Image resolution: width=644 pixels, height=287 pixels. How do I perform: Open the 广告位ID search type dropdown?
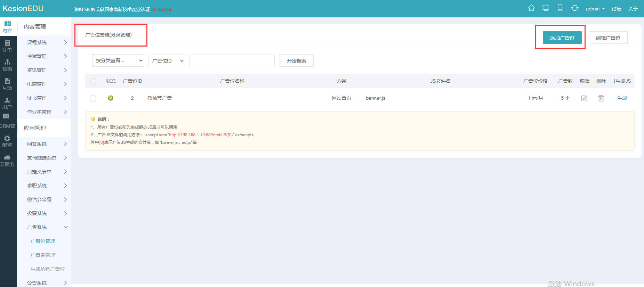(x=167, y=60)
